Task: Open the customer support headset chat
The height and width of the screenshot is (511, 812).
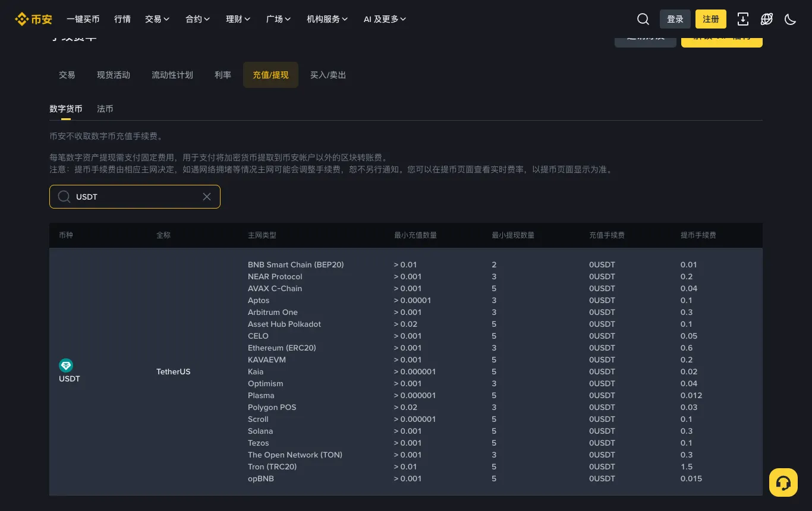Action: [783, 482]
